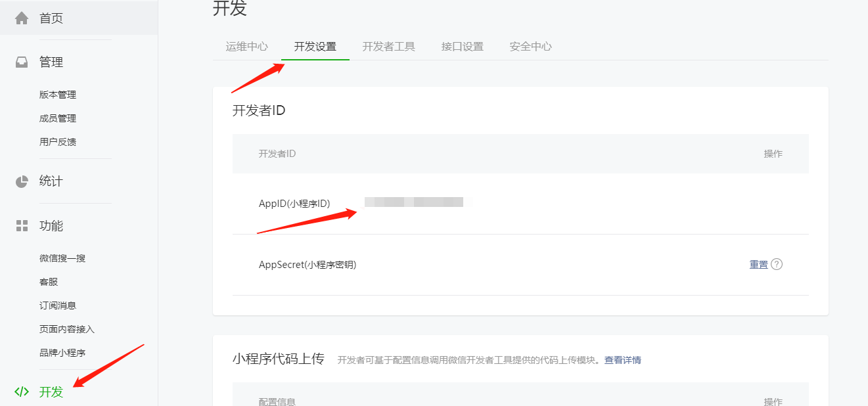
Task: Open 查看详情 details link
Action: click(624, 359)
